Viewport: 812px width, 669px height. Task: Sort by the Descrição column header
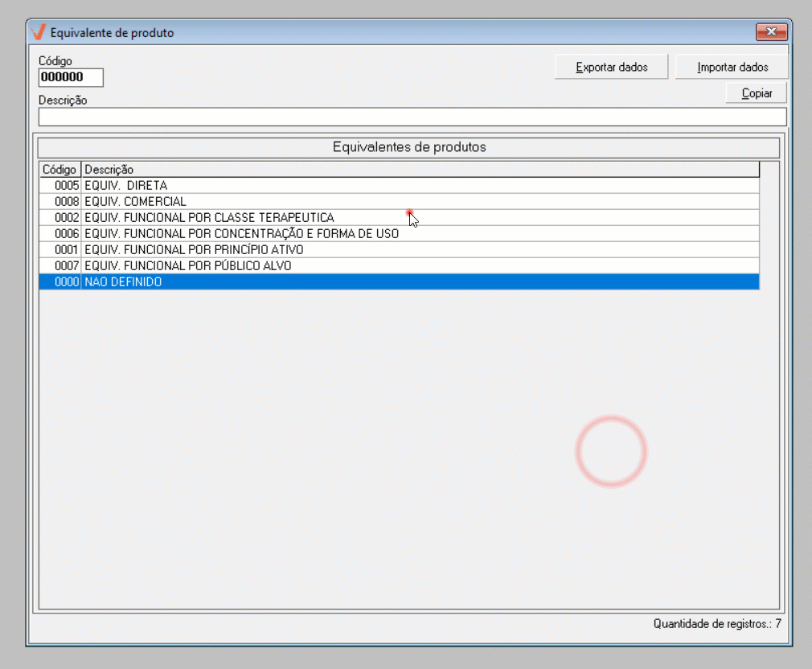(420, 170)
